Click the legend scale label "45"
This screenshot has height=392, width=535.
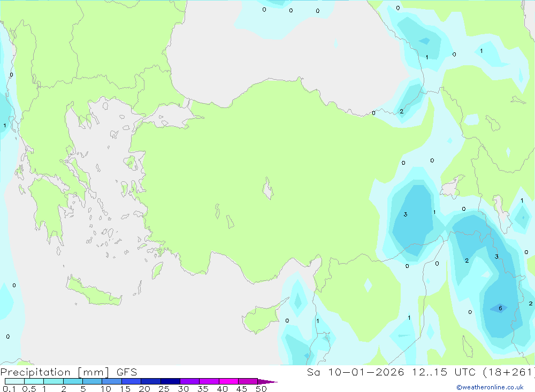(242, 389)
